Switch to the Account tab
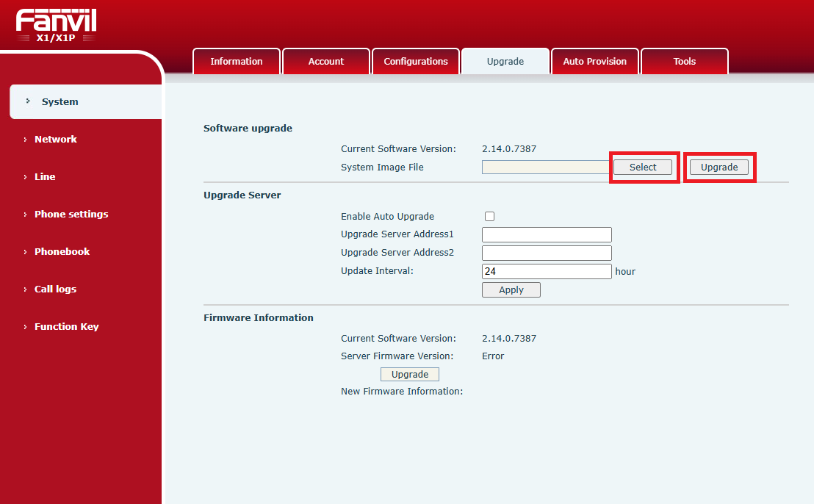814x504 pixels. tap(325, 62)
